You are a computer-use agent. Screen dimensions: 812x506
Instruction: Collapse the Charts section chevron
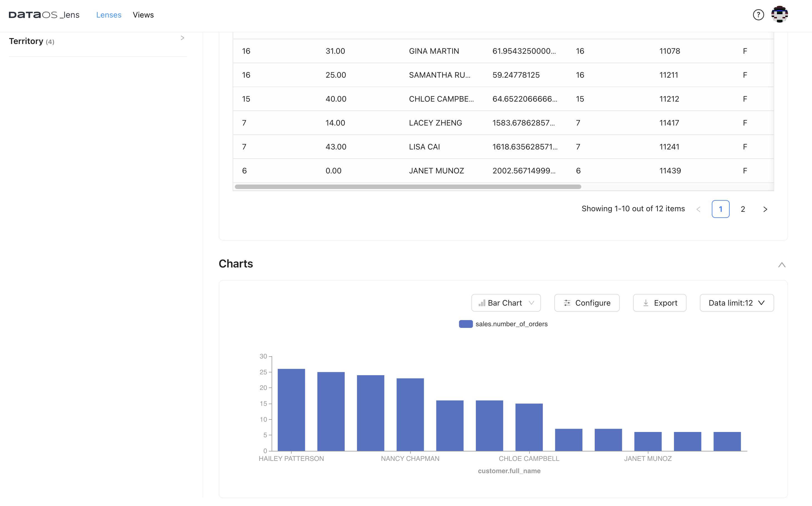782,265
